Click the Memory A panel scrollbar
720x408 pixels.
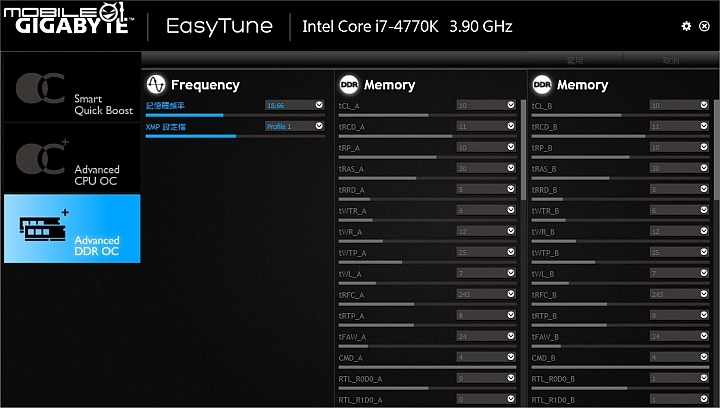[x=524, y=150]
